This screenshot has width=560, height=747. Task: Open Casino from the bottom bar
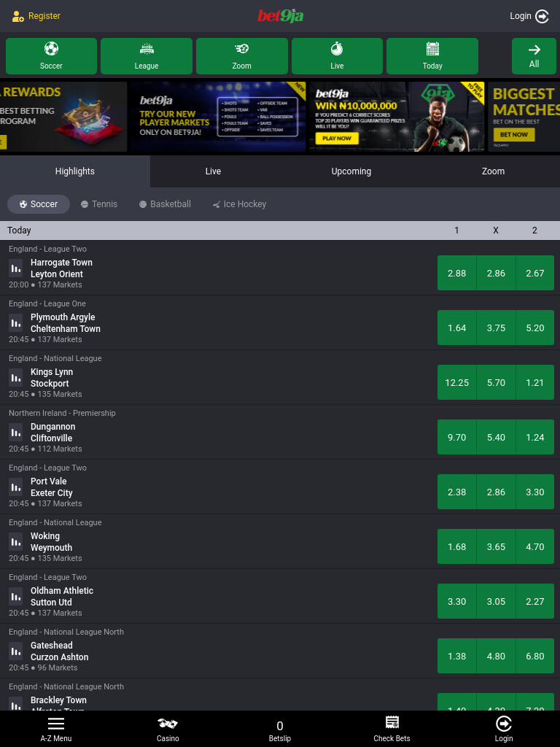click(168, 729)
